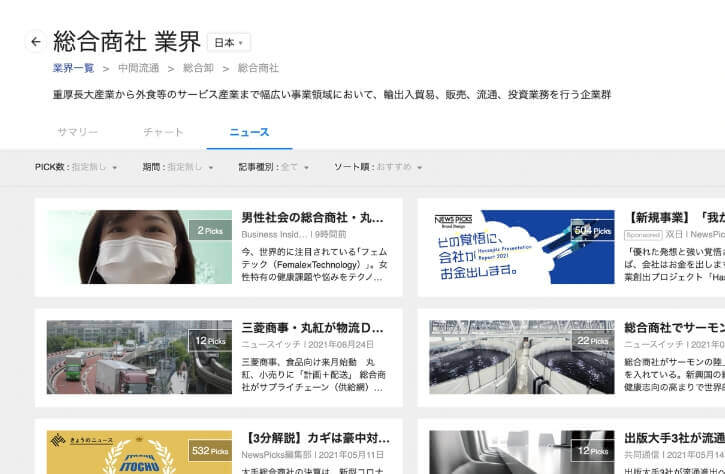Open article 男性社会の総合商社・丸...

312,217
